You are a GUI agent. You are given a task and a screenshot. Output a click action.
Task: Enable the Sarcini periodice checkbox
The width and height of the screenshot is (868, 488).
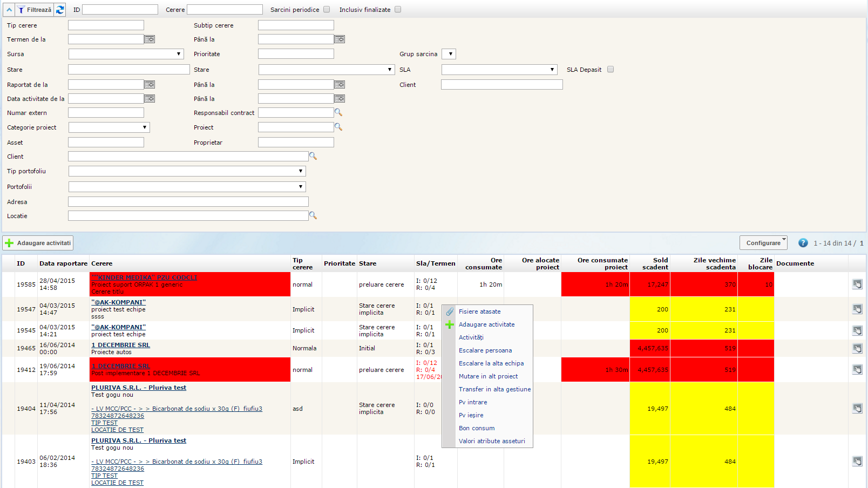(x=327, y=10)
